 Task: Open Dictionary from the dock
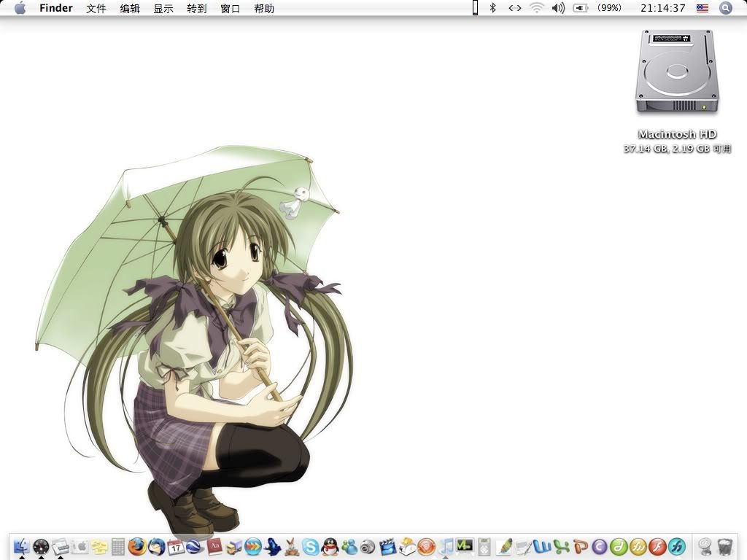[214, 546]
